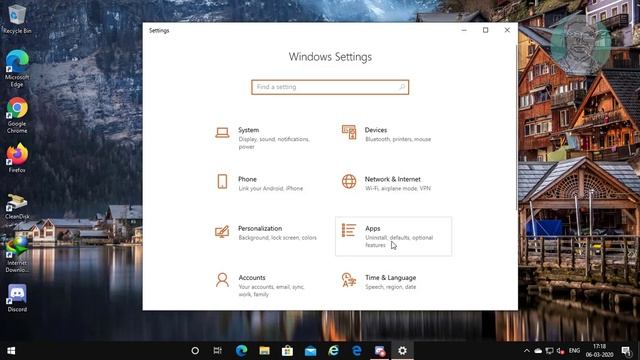
Task: Select the Internet Download desktop shortcut
Action: (17, 255)
